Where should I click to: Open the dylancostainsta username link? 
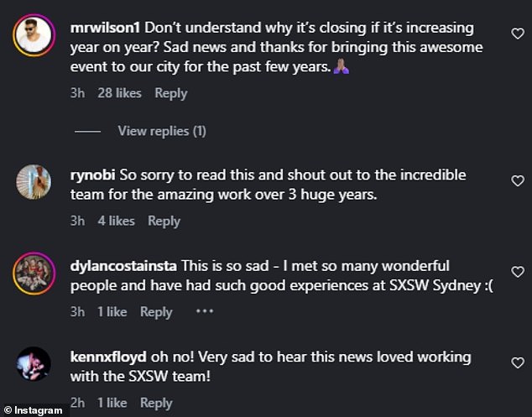125,266
